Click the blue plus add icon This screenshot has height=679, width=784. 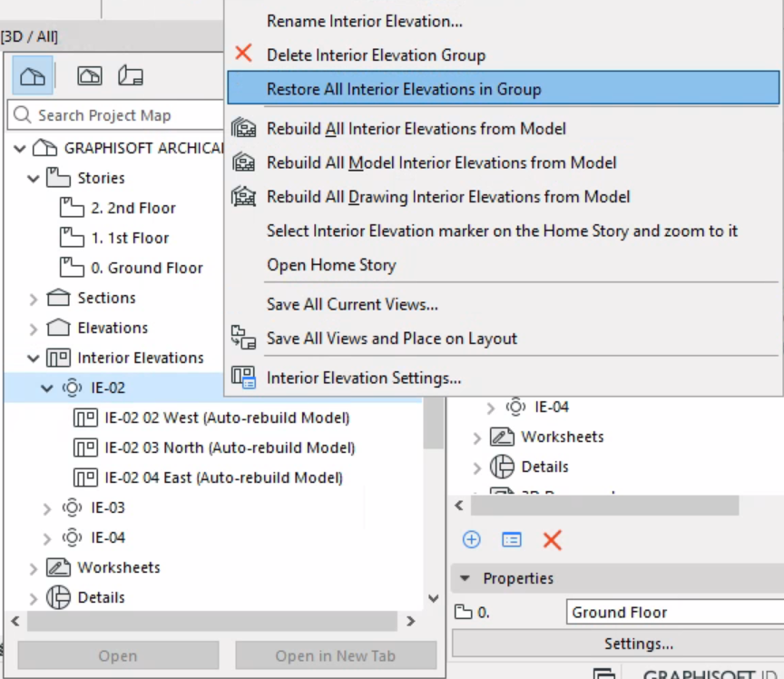[x=471, y=540]
